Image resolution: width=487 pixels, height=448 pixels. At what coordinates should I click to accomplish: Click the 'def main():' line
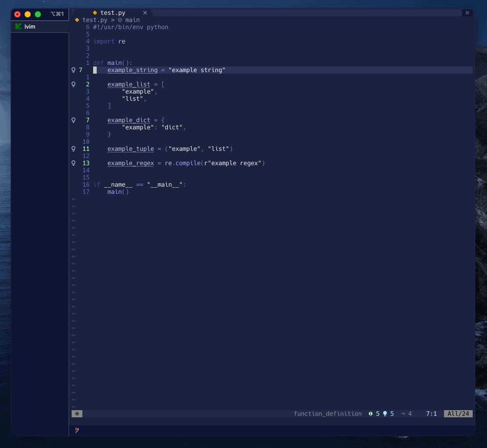coord(113,63)
